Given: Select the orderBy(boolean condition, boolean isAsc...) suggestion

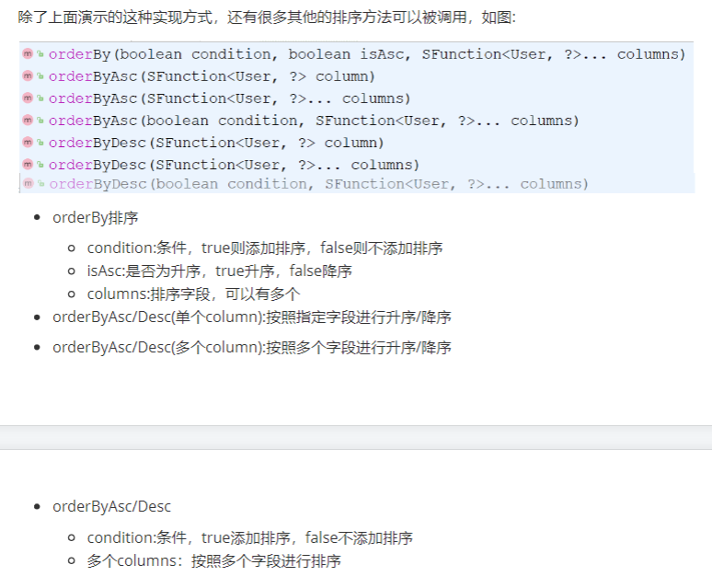Looking at the screenshot, I should point(356,54).
